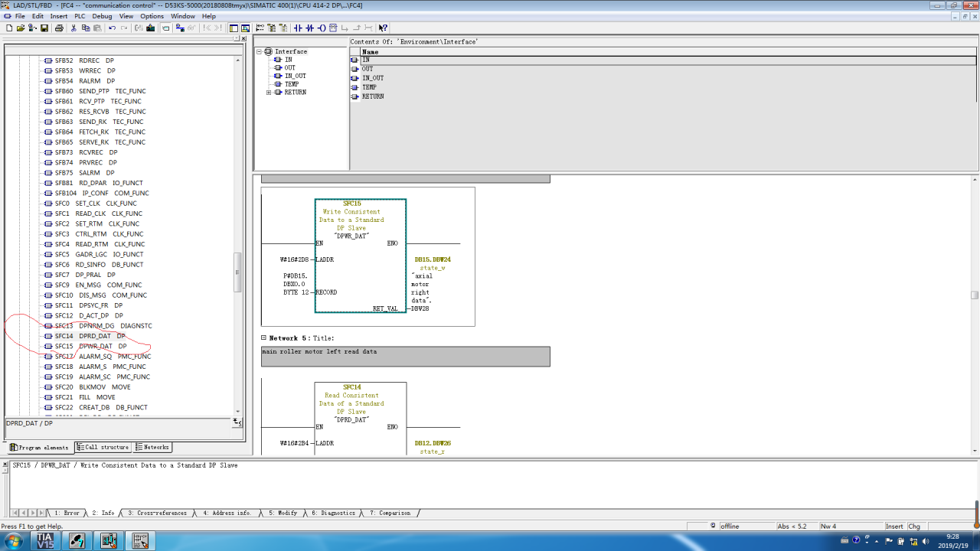980x551 pixels.
Task: Click the SFC15 block in Network 4
Action: (x=361, y=256)
